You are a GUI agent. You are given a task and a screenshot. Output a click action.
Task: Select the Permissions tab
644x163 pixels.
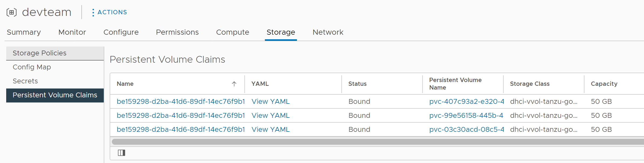(x=177, y=32)
